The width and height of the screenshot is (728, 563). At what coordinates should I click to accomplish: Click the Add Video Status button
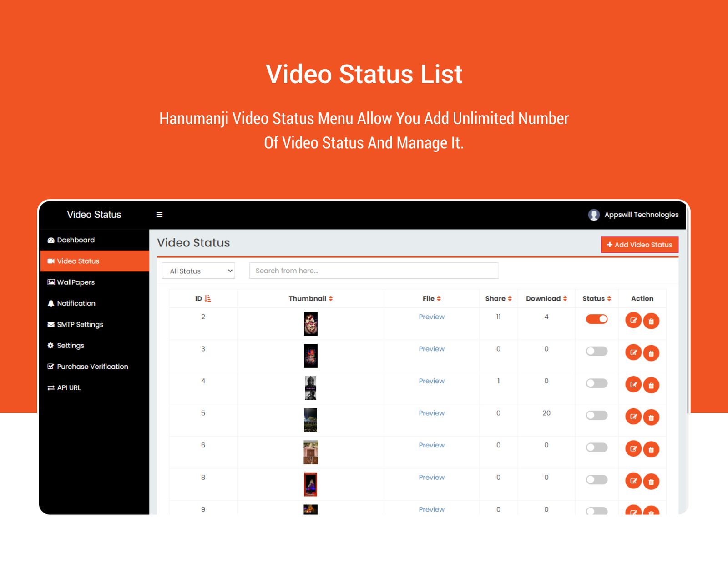point(639,245)
